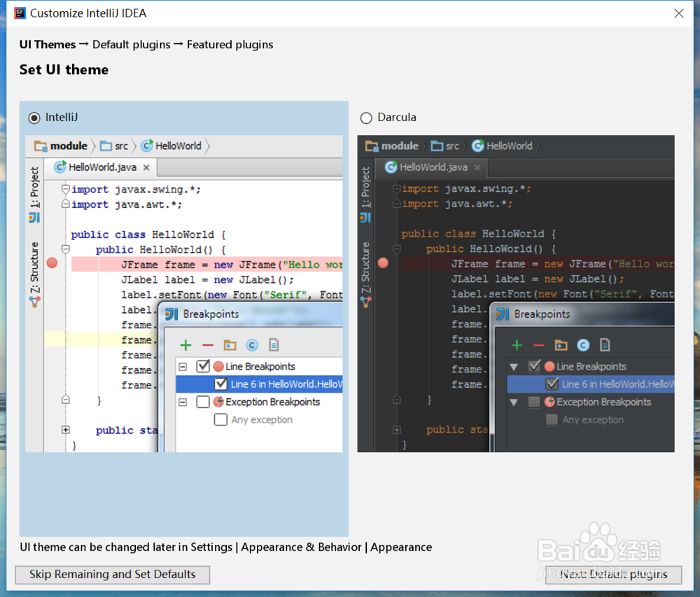Click structure tool icon in Darcula sidebar
The height and width of the screenshot is (597, 700).
(x=365, y=303)
